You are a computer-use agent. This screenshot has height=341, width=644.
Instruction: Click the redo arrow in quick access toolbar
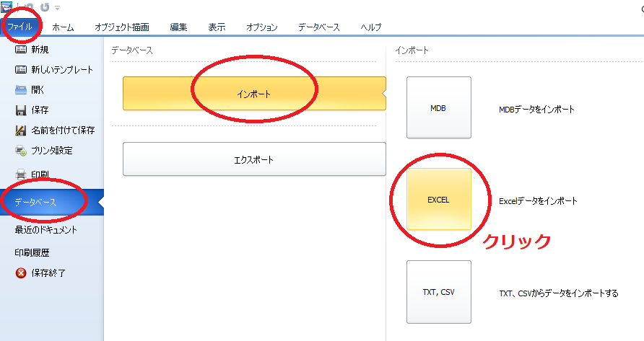click(45, 7)
